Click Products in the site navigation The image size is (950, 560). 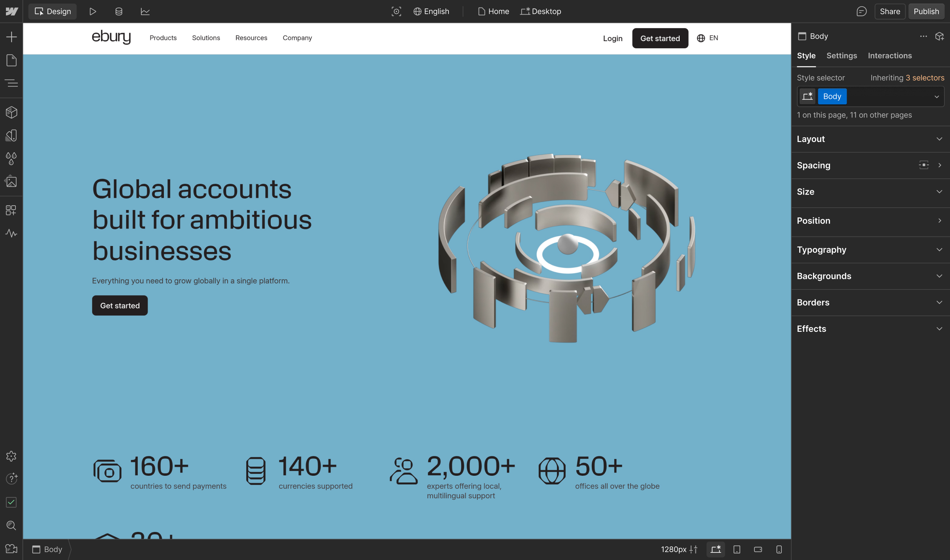163,38
